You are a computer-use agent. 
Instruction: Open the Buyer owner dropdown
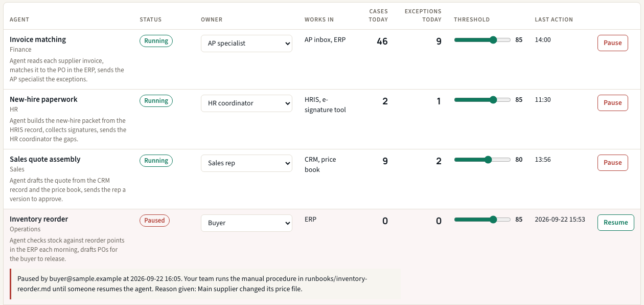246,223
